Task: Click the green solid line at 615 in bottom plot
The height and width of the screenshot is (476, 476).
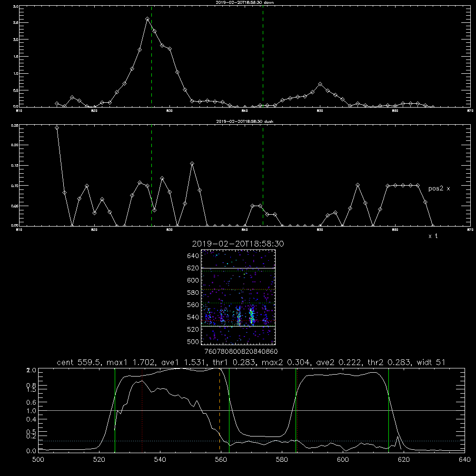Action: coord(388,410)
